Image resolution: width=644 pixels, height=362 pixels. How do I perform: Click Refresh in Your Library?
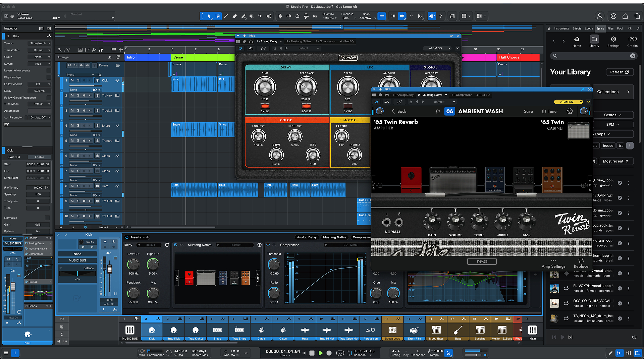(x=619, y=72)
